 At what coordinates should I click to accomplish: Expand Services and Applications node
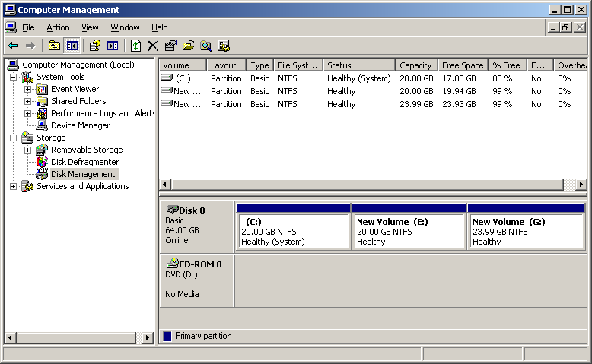pos(13,186)
